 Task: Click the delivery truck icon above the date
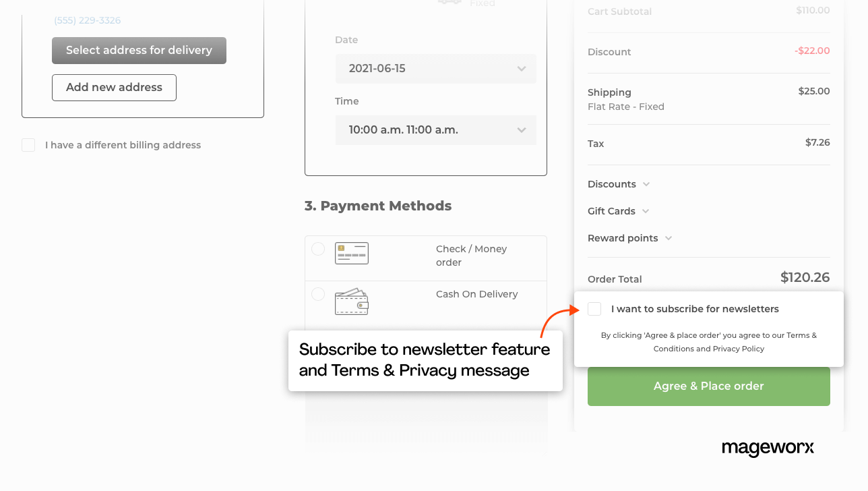[449, 1]
